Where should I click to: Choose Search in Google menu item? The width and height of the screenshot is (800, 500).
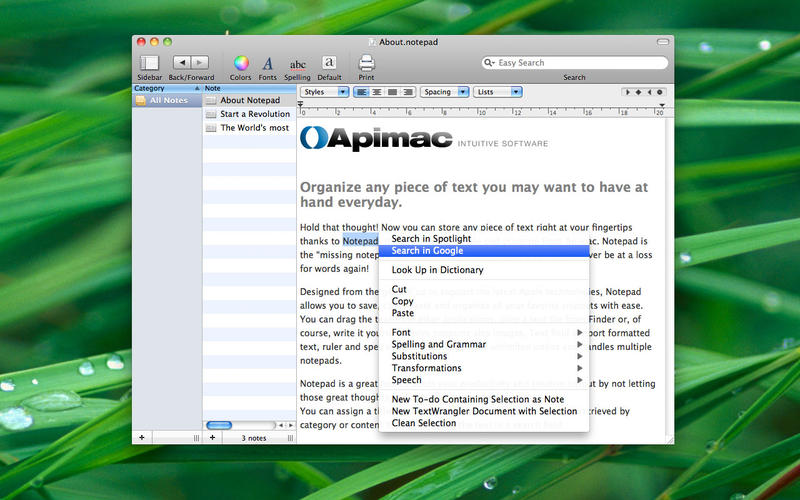pos(427,251)
